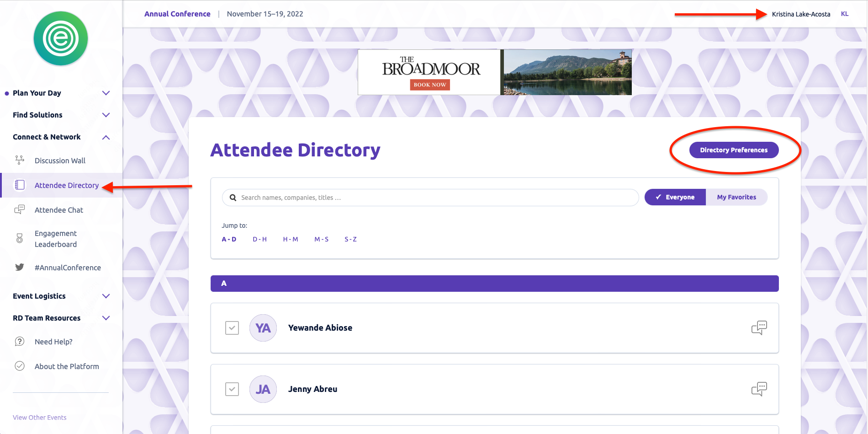This screenshot has width=868, height=434.
Task: Check the box next to Yewande Abiose
Action: 232,328
